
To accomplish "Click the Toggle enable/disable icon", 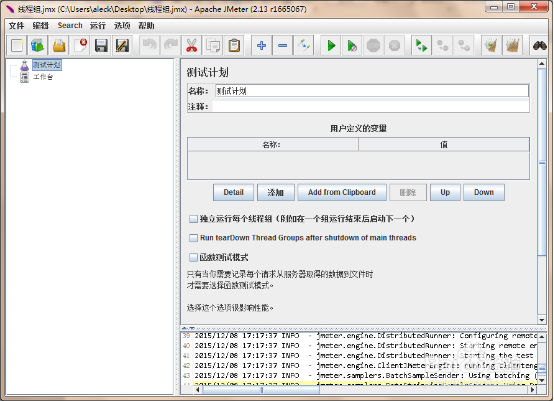I will click(303, 45).
